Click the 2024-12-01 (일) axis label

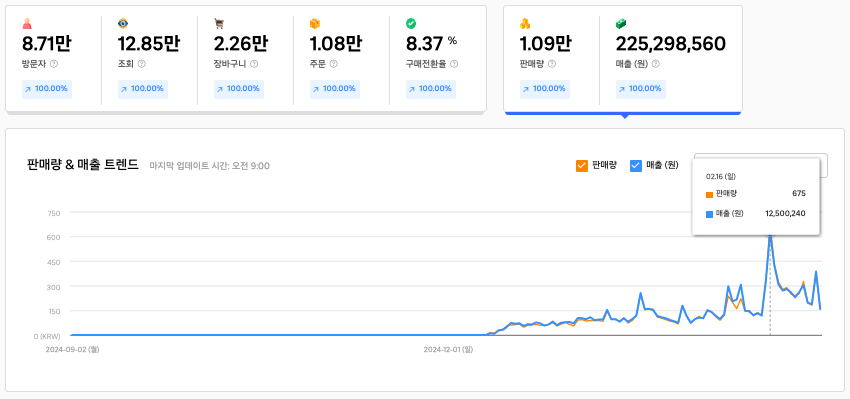pyautogui.click(x=448, y=350)
